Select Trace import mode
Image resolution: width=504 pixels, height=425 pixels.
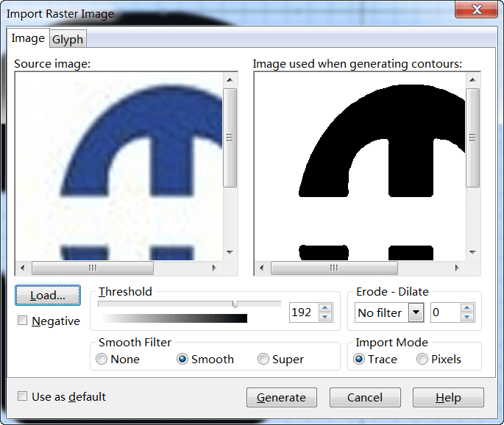[x=359, y=359]
